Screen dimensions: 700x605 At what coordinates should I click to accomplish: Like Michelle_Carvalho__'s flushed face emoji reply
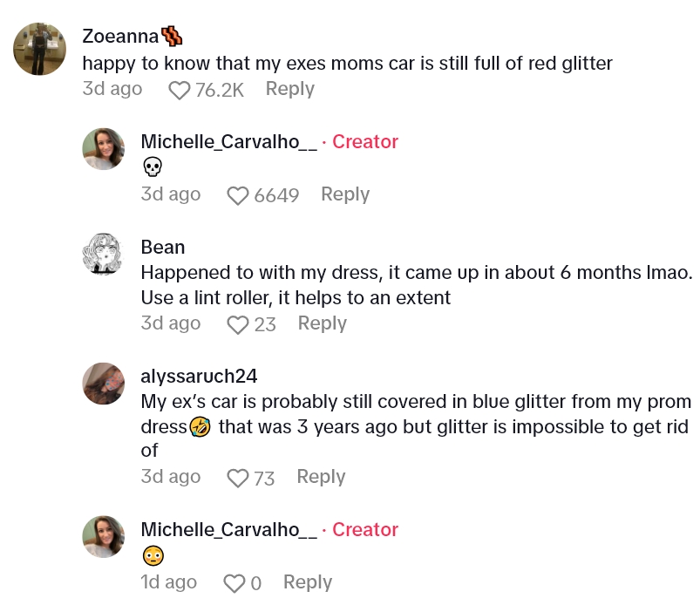tap(234, 583)
